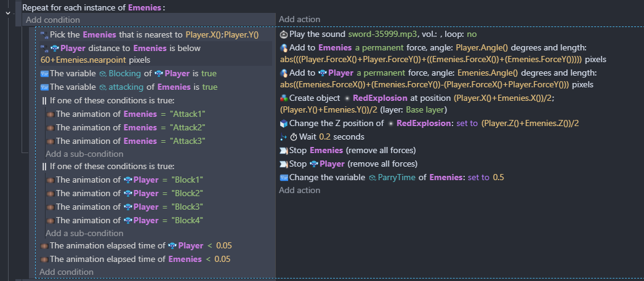Click the variable icon beside Change the variable ParryTime

[284, 178]
